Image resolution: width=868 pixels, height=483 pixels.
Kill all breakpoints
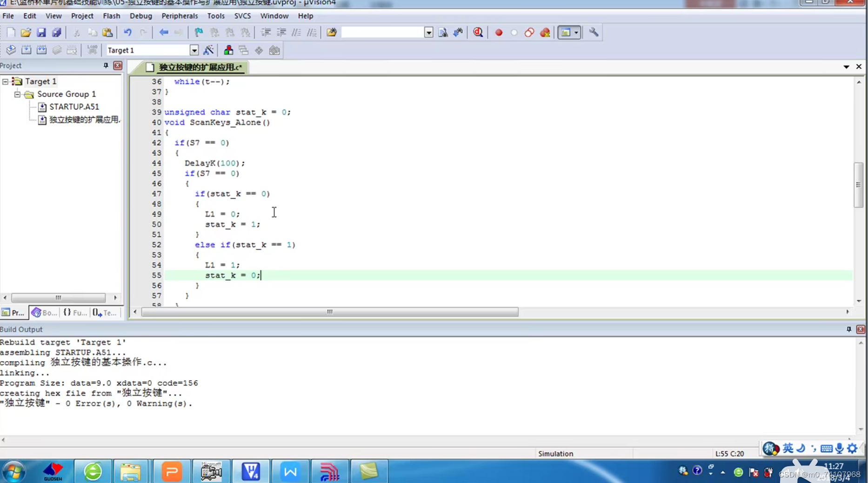pos(545,33)
